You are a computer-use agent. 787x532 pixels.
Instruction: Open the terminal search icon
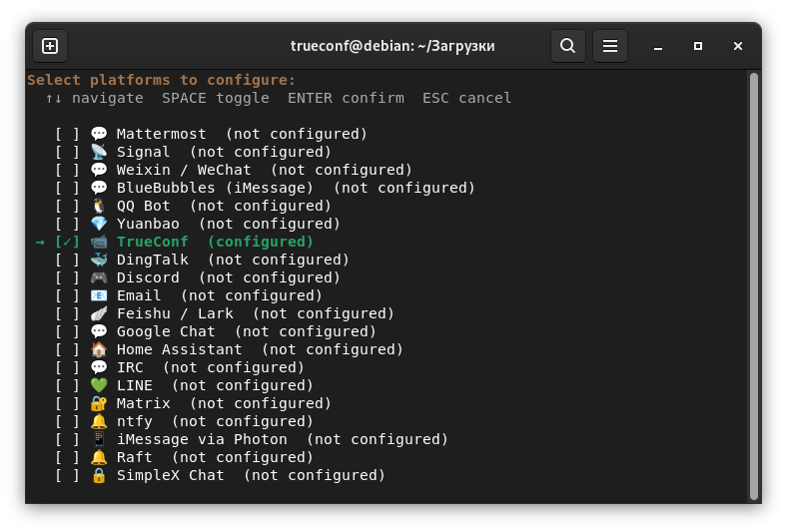point(567,46)
